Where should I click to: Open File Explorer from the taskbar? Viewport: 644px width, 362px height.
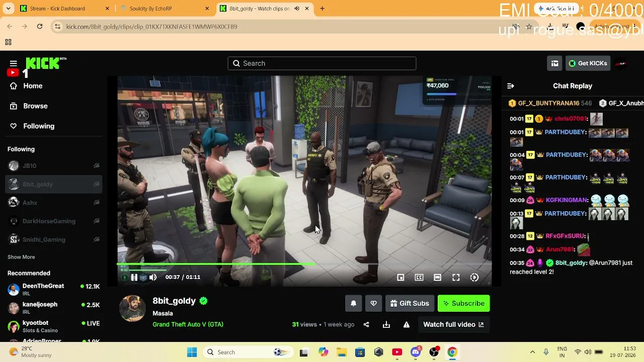[x=342, y=352]
